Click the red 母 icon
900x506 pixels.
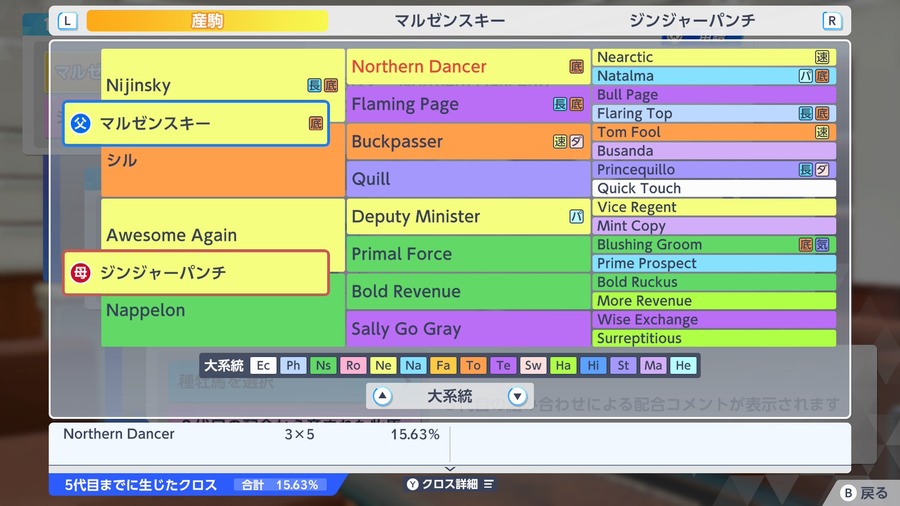click(80, 273)
